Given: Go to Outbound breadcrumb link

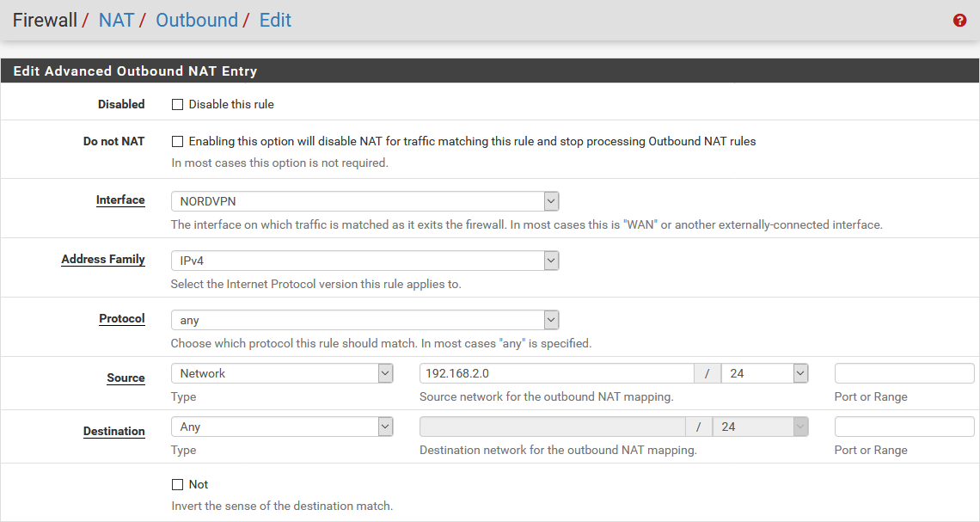Looking at the screenshot, I should click(x=197, y=21).
